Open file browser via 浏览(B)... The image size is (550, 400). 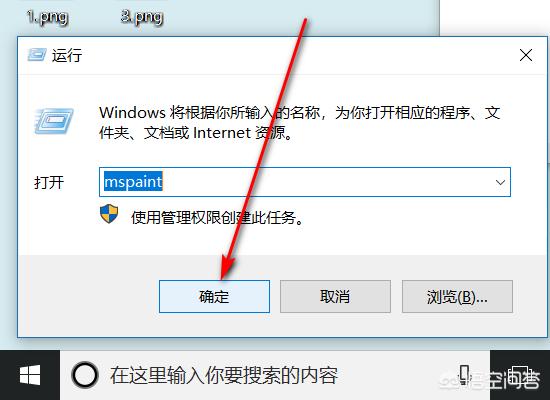click(x=457, y=296)
